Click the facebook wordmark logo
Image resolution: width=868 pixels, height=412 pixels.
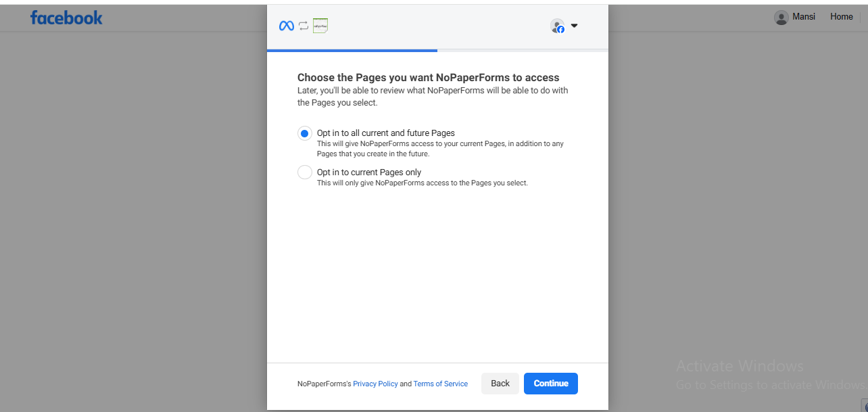point(66,18)
